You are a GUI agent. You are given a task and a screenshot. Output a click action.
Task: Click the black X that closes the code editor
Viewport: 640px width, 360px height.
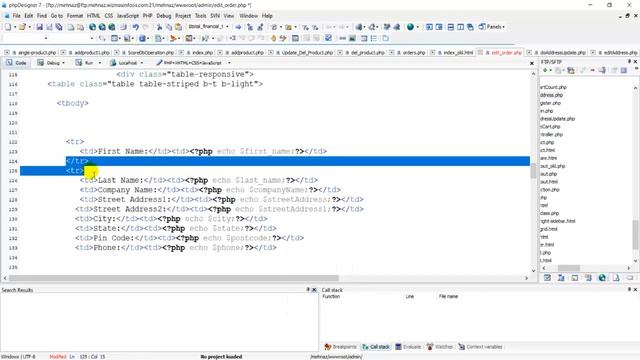[x=531, y=63]
